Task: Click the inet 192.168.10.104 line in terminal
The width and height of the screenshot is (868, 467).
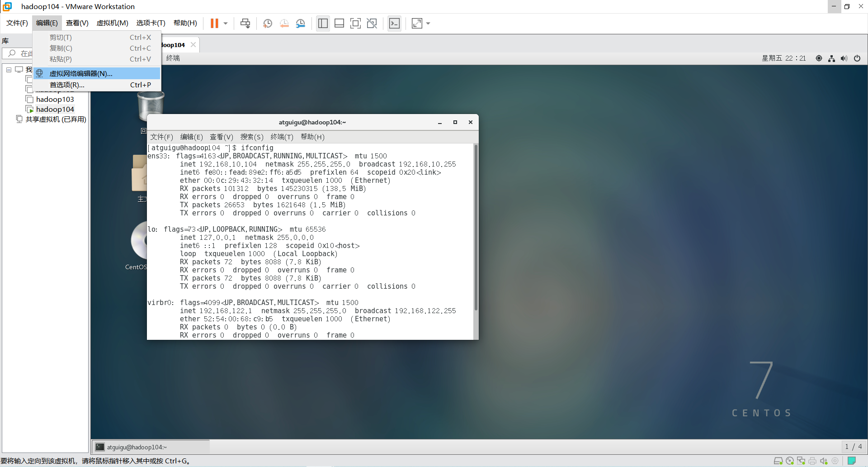Action: [x=318, y=164]
